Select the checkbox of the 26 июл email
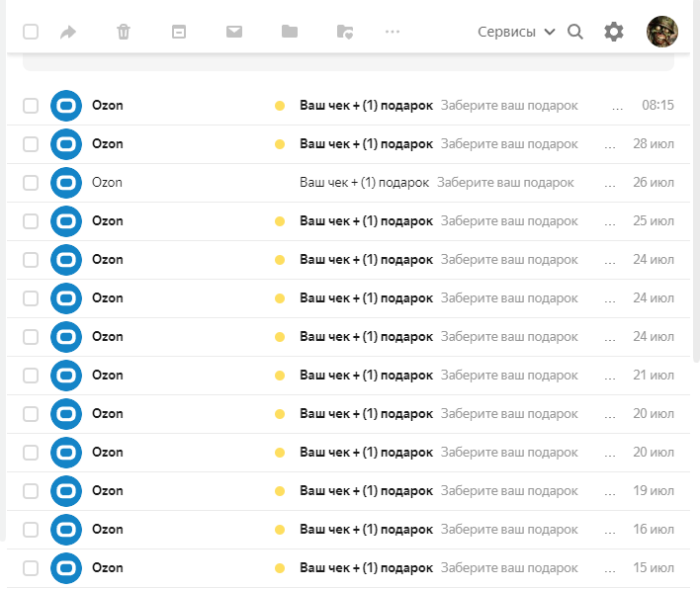This screenshot has height=590, width=700. (x=31, y=183)
